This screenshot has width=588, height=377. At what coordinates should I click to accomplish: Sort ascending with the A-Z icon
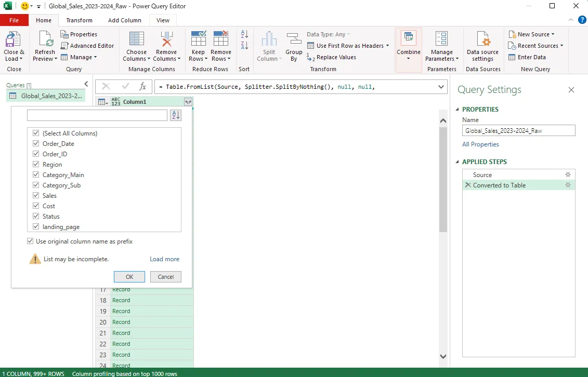pyautogui.click(x=244, y=34)
